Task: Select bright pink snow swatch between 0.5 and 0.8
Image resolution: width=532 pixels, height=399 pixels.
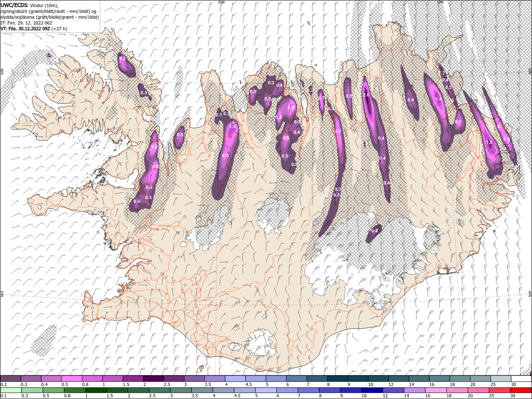Action: click(x=72, y=379)
